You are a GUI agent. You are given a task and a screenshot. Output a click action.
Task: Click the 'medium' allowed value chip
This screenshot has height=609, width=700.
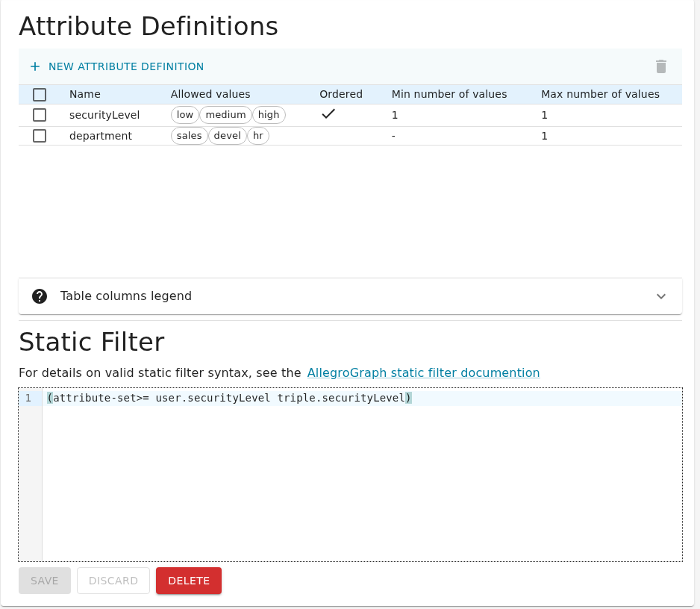point(225,115)
